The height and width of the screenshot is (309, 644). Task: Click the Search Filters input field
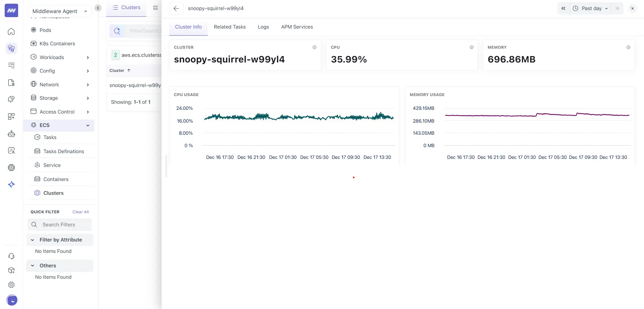pos(64,225)
